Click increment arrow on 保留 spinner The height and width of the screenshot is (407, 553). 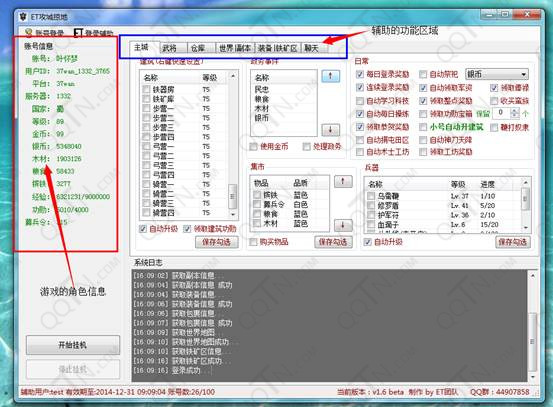pos(515,110)
